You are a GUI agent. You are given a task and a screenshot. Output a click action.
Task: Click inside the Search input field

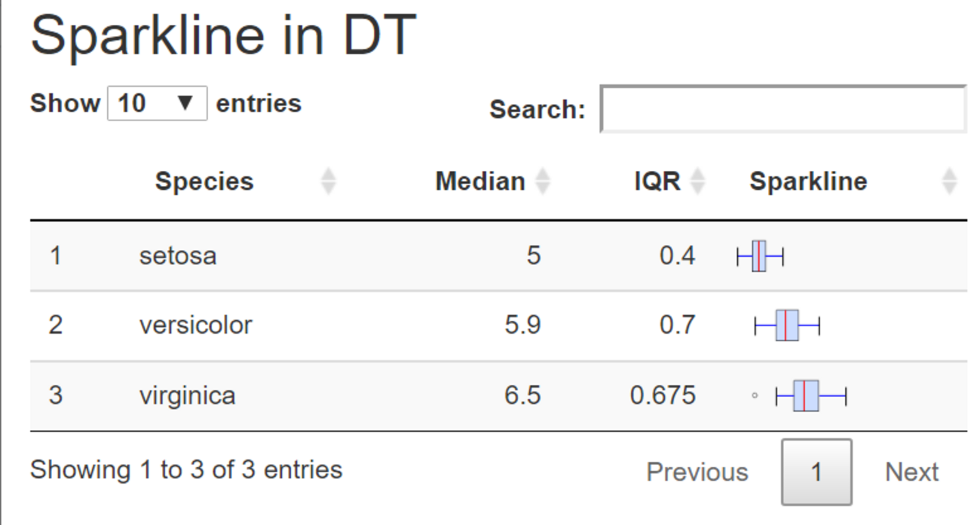782,110
